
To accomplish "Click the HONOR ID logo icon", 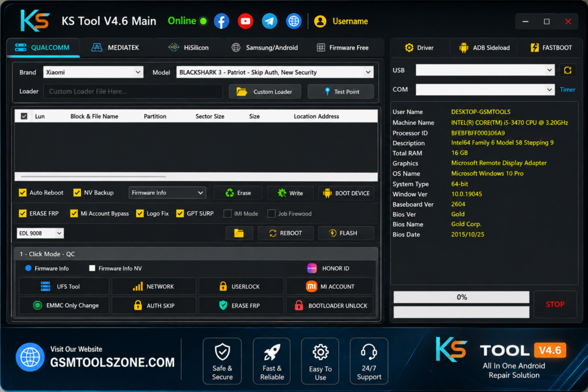I will (x=312, y=269).
